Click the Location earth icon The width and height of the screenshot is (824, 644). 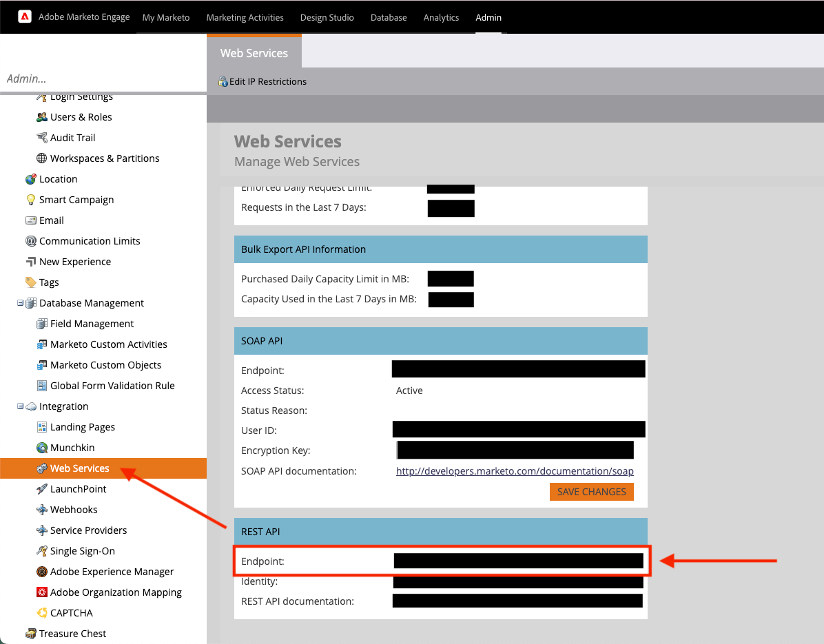pos(31,179)
